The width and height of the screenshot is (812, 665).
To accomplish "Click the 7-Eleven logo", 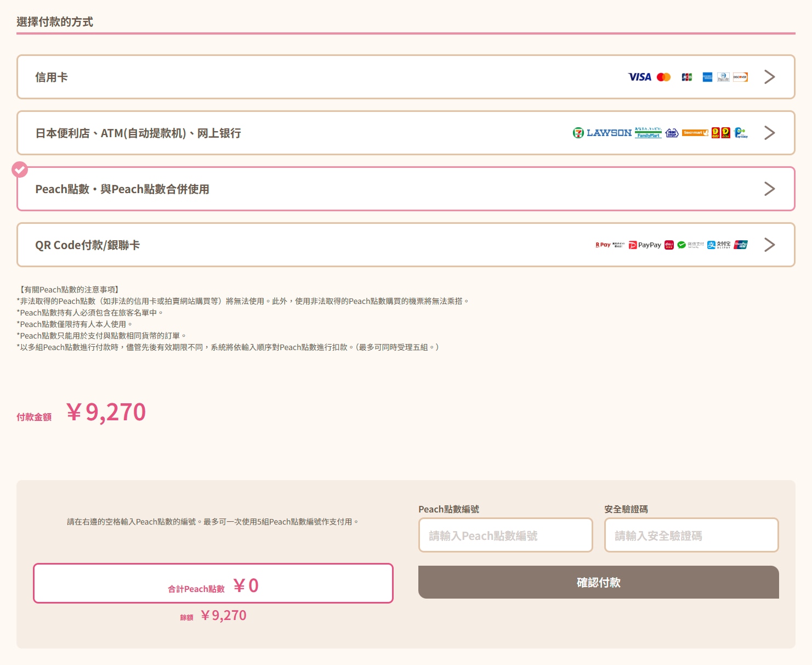I will [x=578, y=133].
